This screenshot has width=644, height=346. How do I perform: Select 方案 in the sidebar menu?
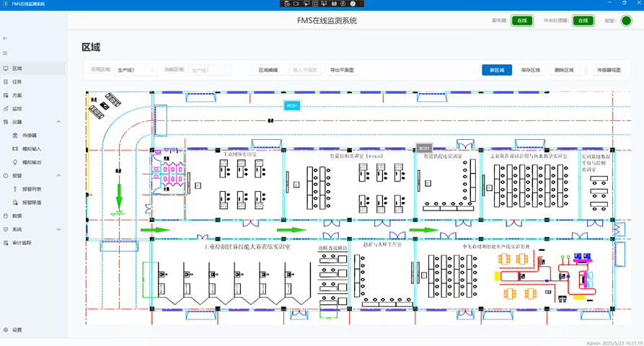click(17, 95)
